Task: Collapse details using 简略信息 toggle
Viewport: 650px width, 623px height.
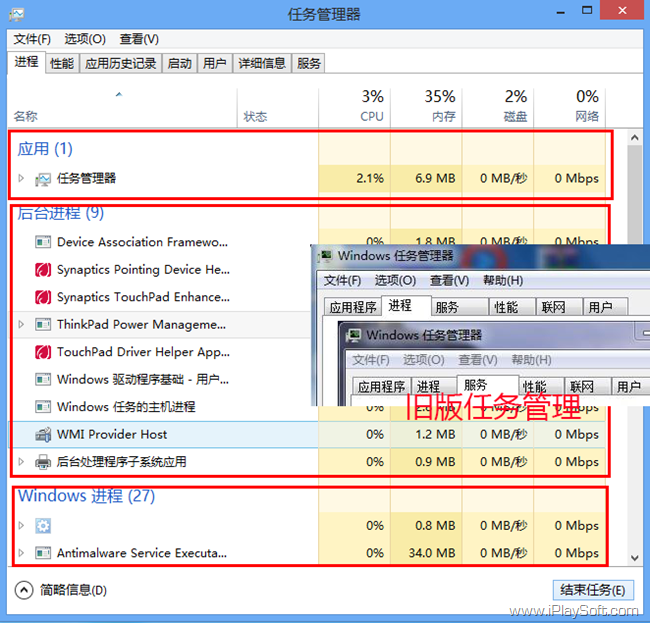Action: tap(24, 590)
